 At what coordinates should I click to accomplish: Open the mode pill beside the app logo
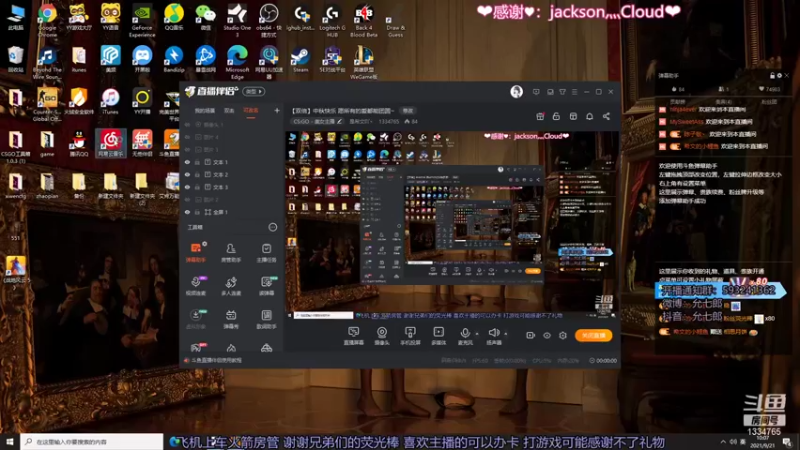coord(254,91)
